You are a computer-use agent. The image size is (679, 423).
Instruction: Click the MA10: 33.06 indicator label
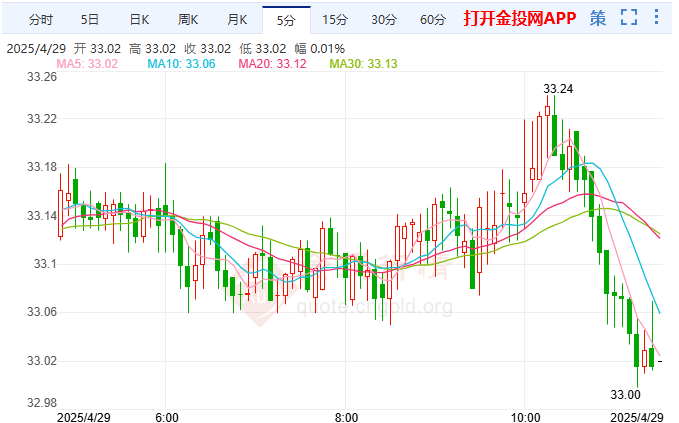[x=181, y=64]
